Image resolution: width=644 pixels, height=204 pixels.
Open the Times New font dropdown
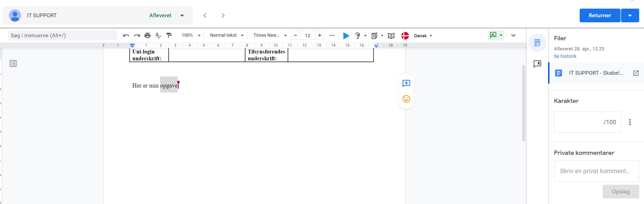click(270, 35)
